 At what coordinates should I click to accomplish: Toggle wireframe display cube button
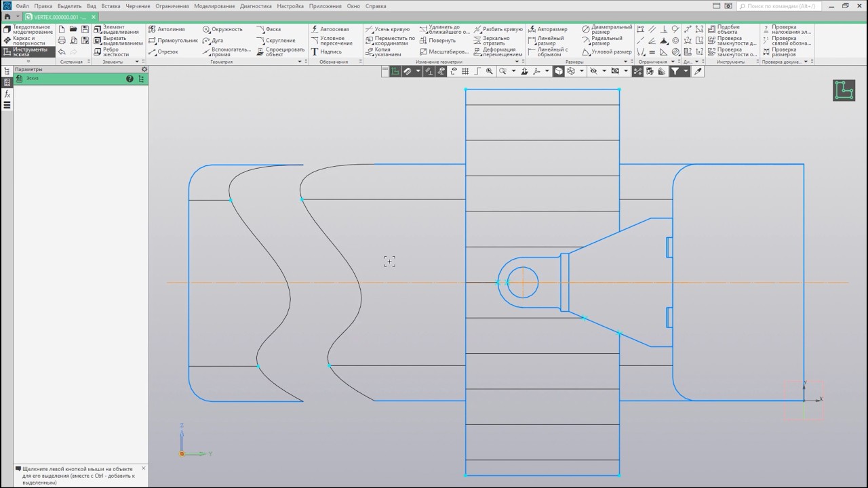pos(571,71)
